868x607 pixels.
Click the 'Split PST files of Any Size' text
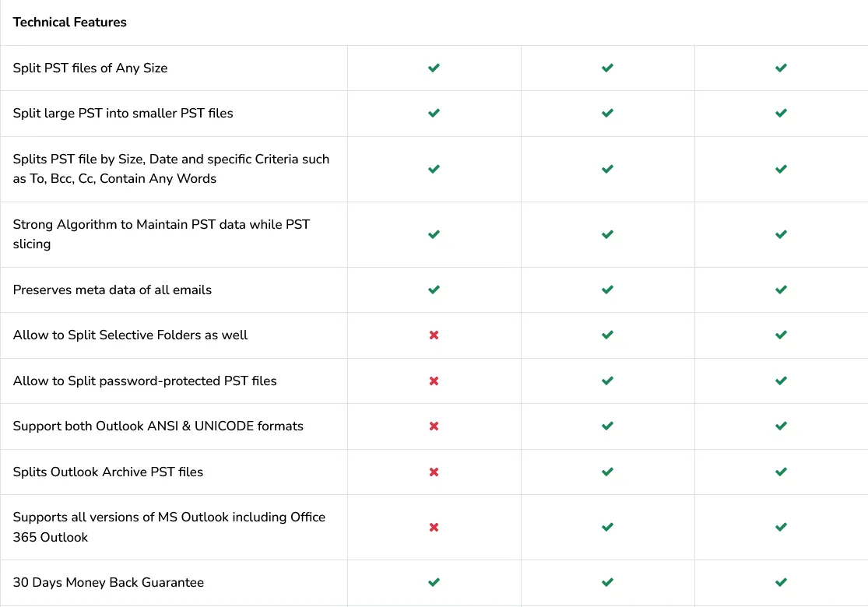click(90, 68)
